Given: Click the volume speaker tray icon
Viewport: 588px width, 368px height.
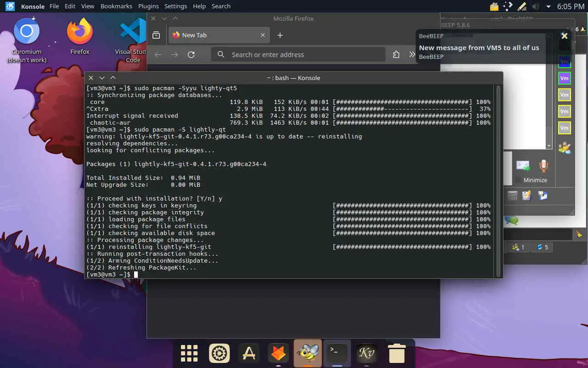Looking at the screenshot, I should click(x=535, y=6).
